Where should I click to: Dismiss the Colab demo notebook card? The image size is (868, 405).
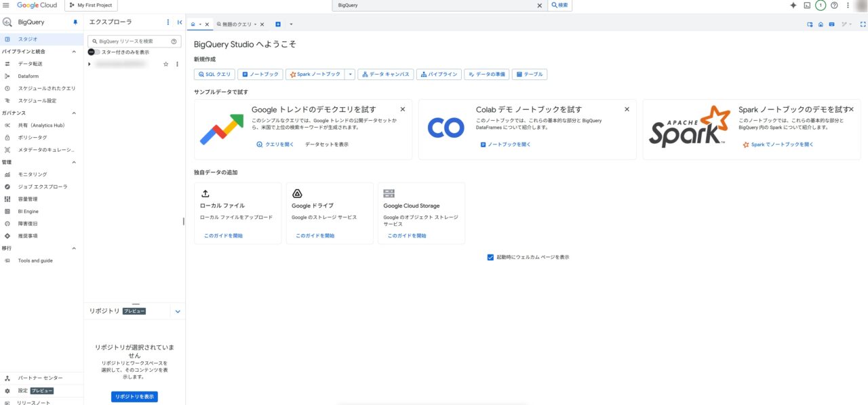click(627, 109)
